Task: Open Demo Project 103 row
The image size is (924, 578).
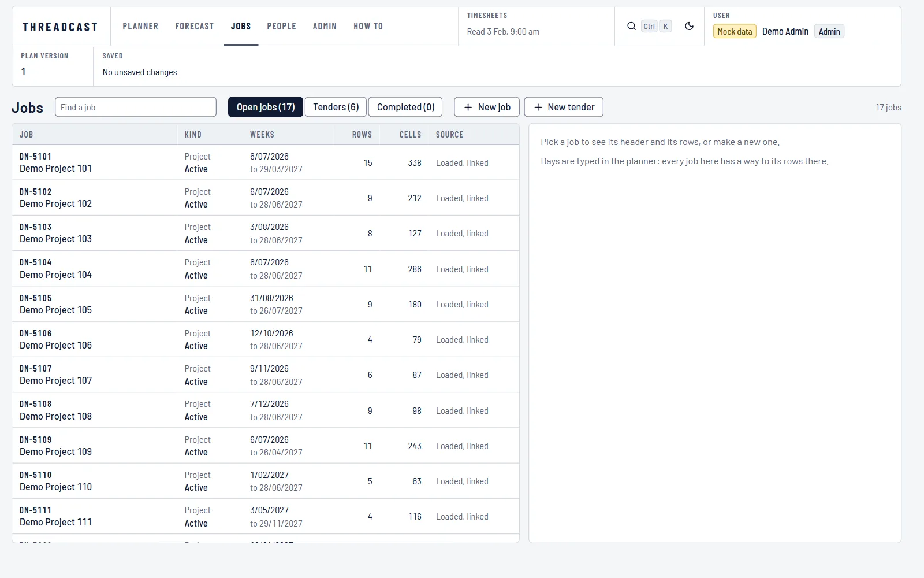Action: tap(266, 233)
